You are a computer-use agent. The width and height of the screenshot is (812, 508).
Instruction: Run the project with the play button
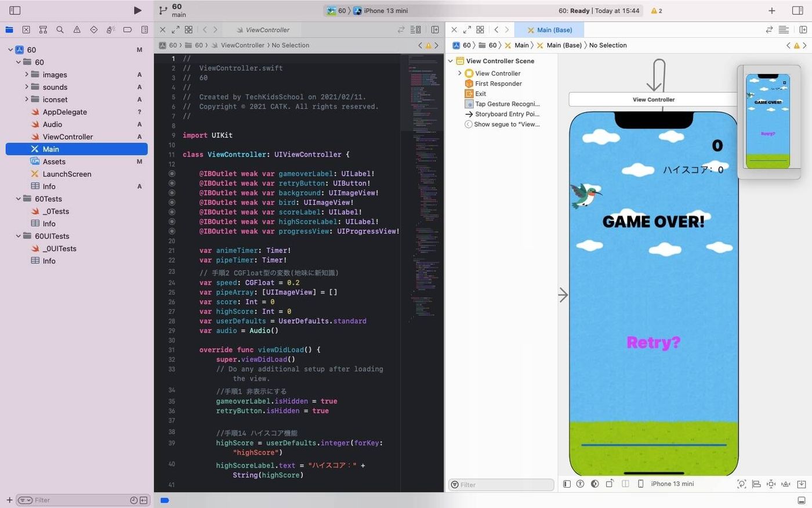tap(137, 10)
